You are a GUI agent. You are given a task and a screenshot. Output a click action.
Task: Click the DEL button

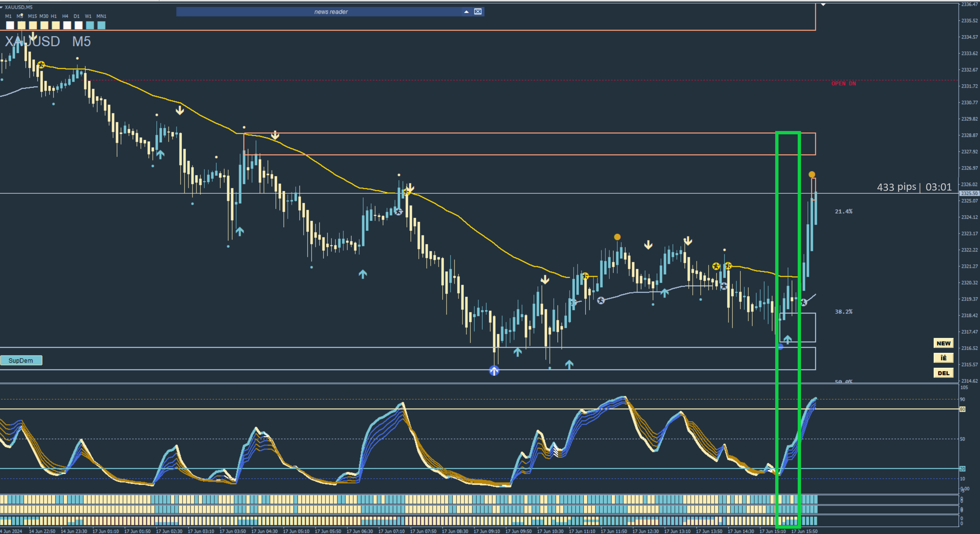pyautogui.click(x=943, y=373)
